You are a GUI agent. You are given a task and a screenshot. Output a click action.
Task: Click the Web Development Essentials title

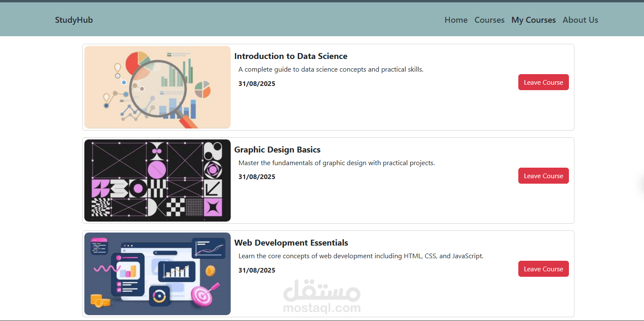pos(291,243)
